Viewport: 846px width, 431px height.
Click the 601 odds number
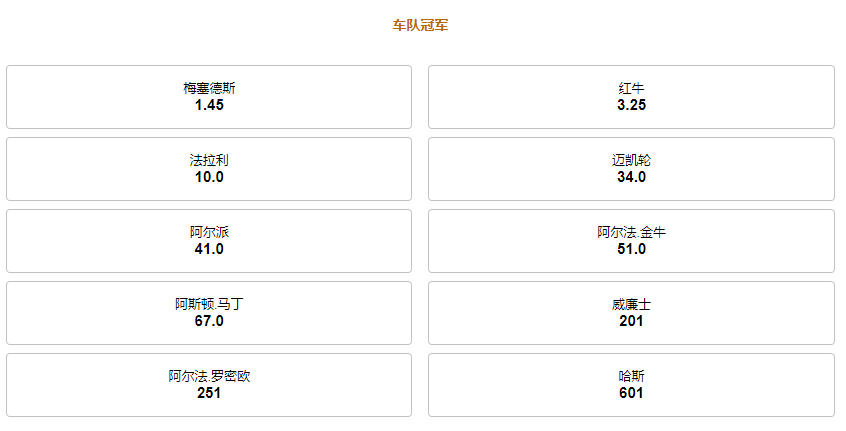[x=631, y=393]
